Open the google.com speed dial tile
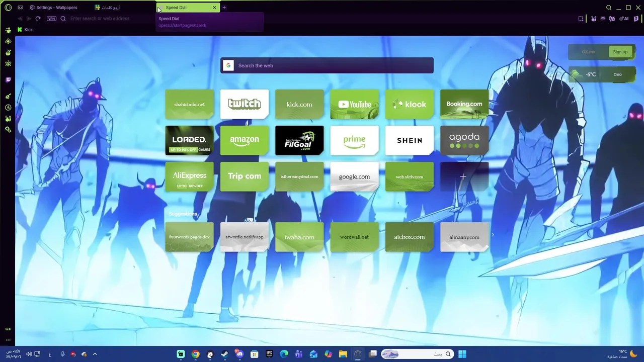Viewport: 644px width, 362px height. 354,176
